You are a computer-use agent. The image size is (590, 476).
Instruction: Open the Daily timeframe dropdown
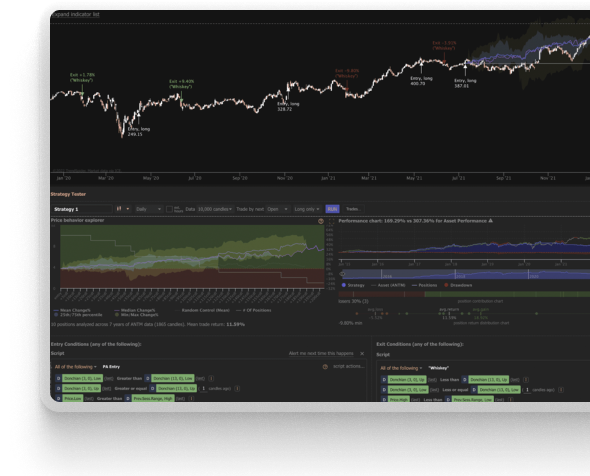click(x=148, y=209)
